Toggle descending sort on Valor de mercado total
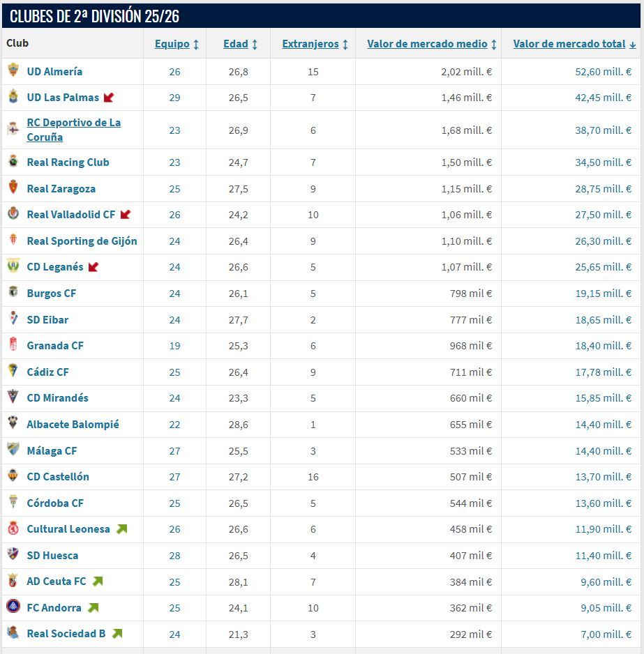The image size is (644, 654). pyautogui.click(x=631, y=43)
